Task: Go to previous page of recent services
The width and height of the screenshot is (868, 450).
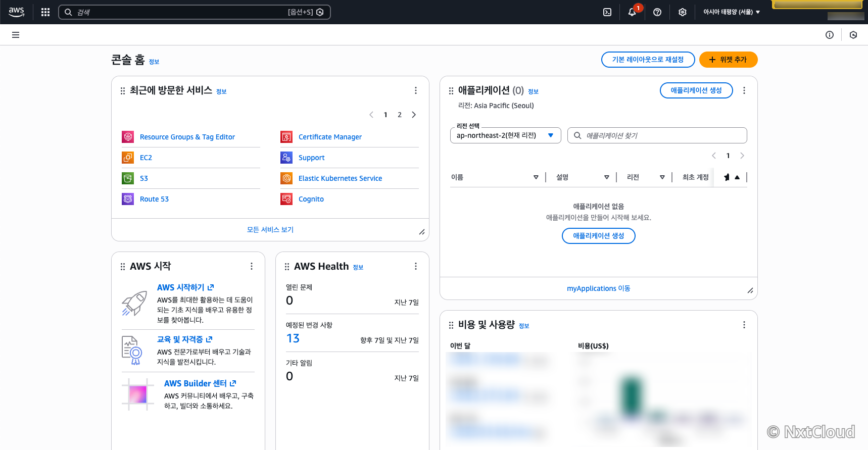Action: (x=371, y=115)
